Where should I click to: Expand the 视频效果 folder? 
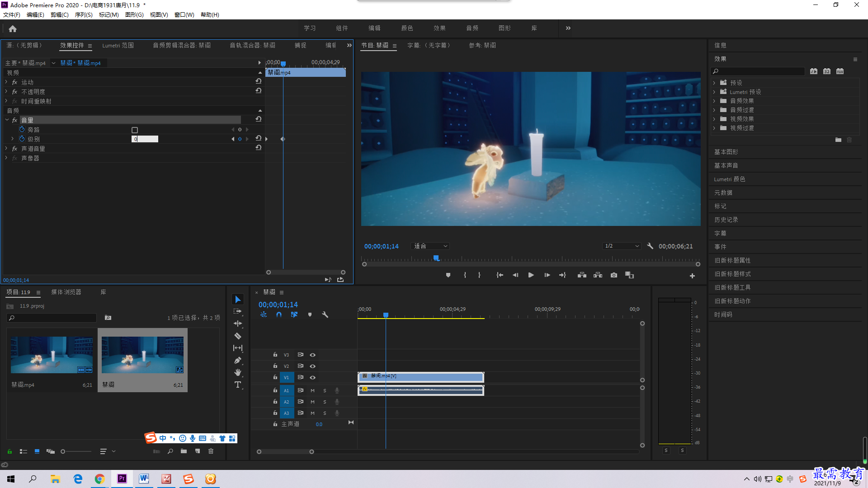[x=714, y=119]
